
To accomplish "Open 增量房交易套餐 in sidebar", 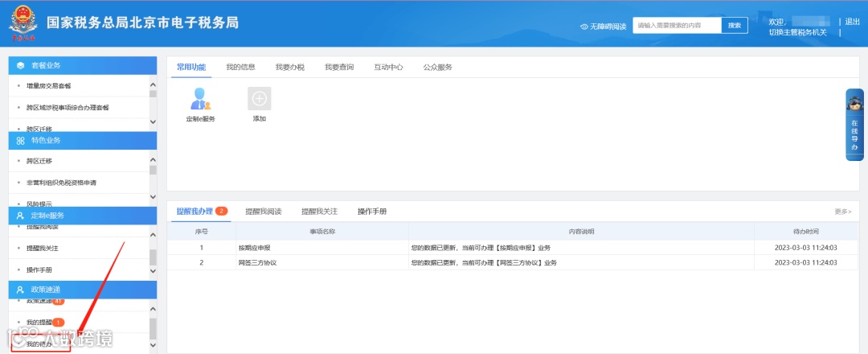I will point(49,86).
